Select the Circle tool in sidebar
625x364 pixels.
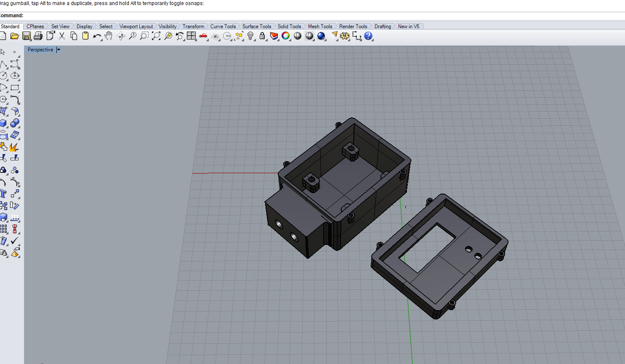coord(3,76)
